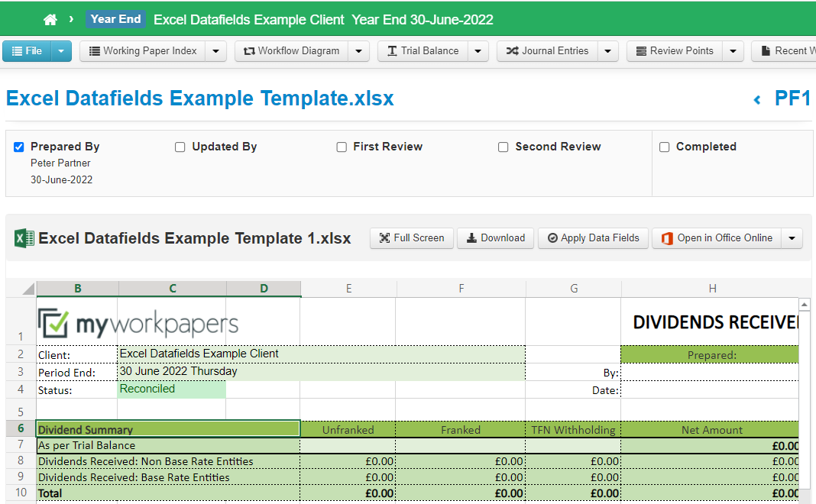The width and height of the screenshot is (816, 504).
Task: Expand Review Points dropdown arrow
Action: (733, 51)
